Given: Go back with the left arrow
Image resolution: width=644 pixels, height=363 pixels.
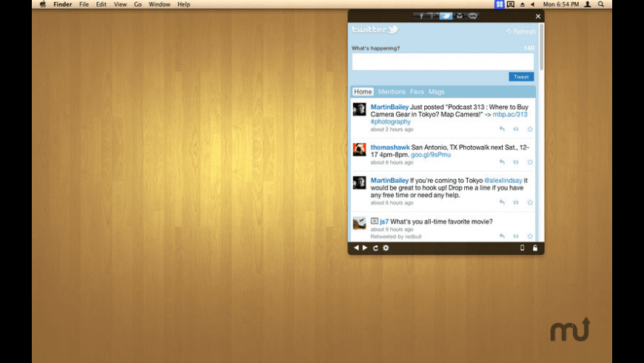Looking at the screenshot, I should click(356, 248).
